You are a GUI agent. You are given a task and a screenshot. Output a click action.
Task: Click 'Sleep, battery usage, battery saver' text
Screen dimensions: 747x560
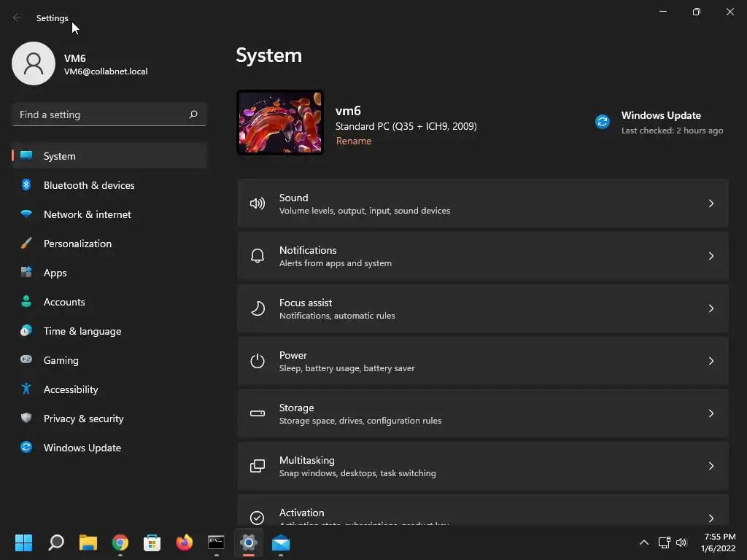click(347, 368)
